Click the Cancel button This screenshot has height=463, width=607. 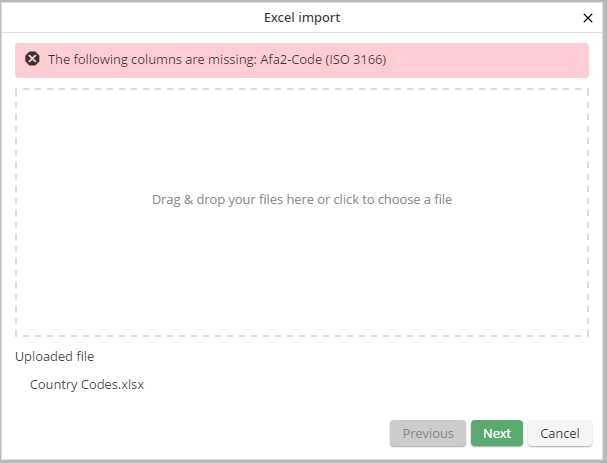point(559,433)
